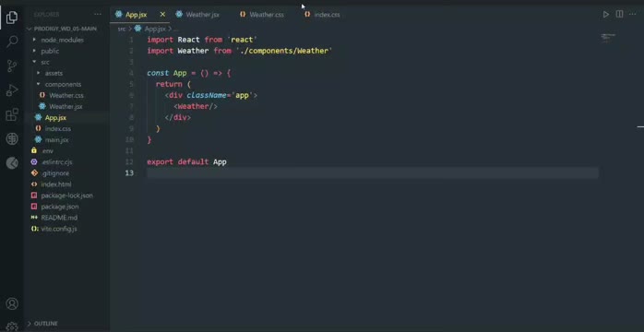Open the Explorer view icon
Viewport: 644px width, 332px height.
[x=12, y=18]
